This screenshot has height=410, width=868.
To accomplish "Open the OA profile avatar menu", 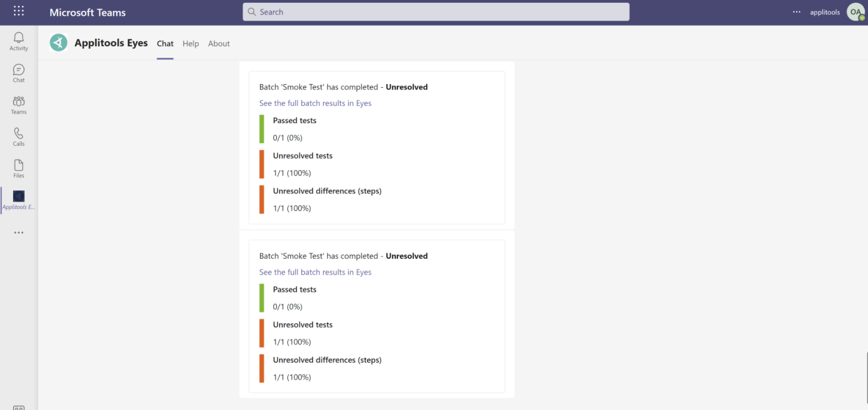I will tap(854, 11).
